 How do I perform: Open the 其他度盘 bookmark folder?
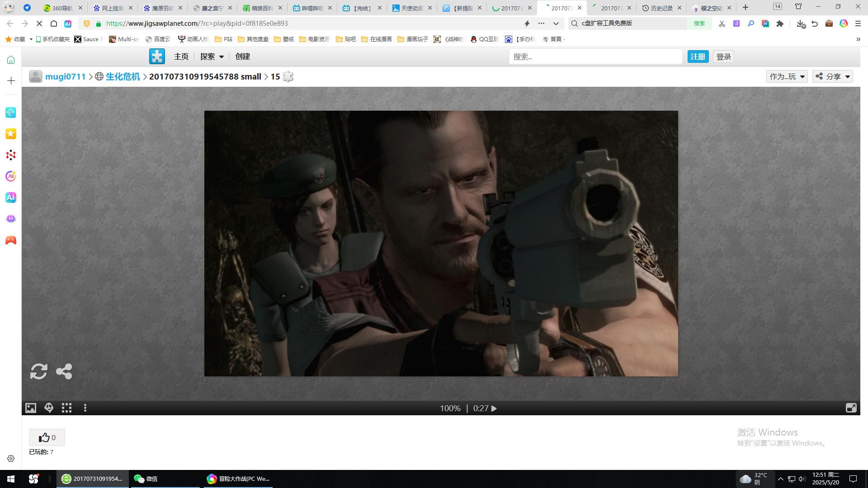(253, 39)
